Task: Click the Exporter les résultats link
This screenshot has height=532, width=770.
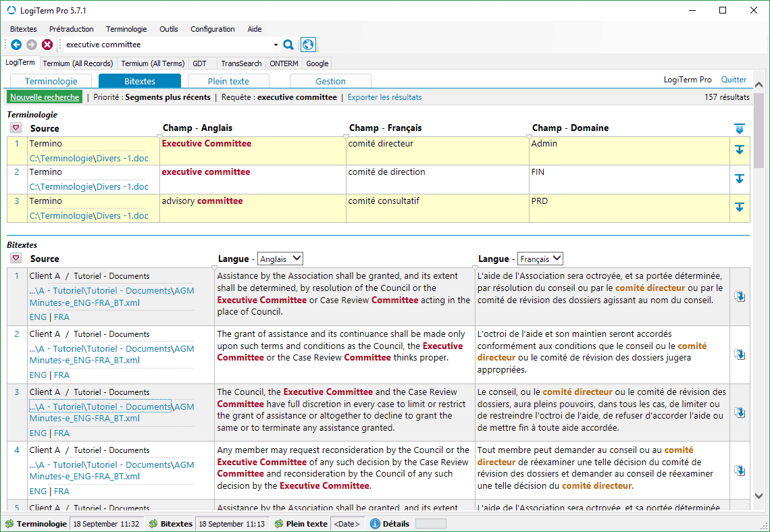Action: pos(384,97)
